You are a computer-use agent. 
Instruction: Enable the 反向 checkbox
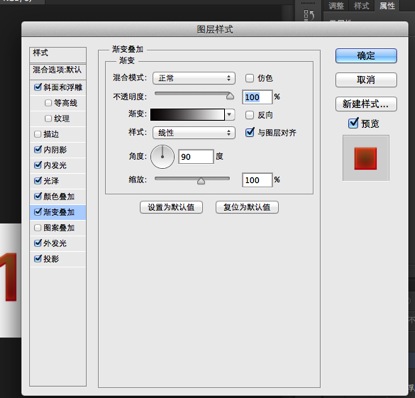pyautogui.click(x=249, y=115)
